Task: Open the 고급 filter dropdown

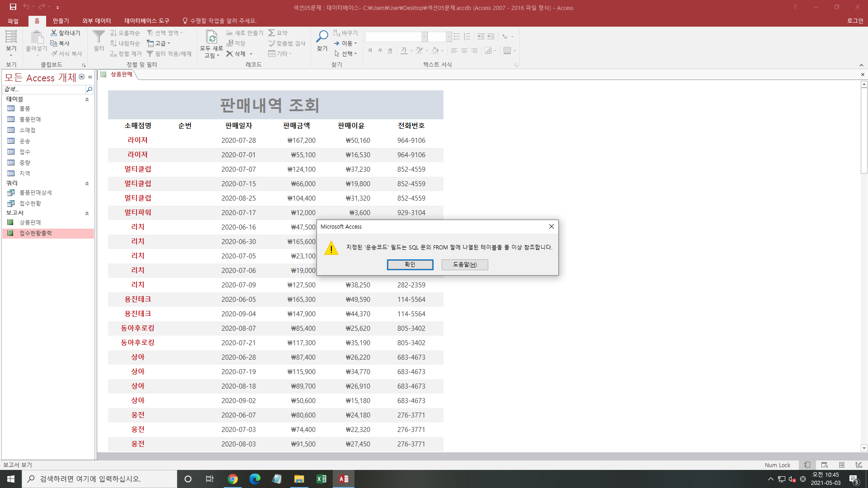Action: tap(159, 43)
